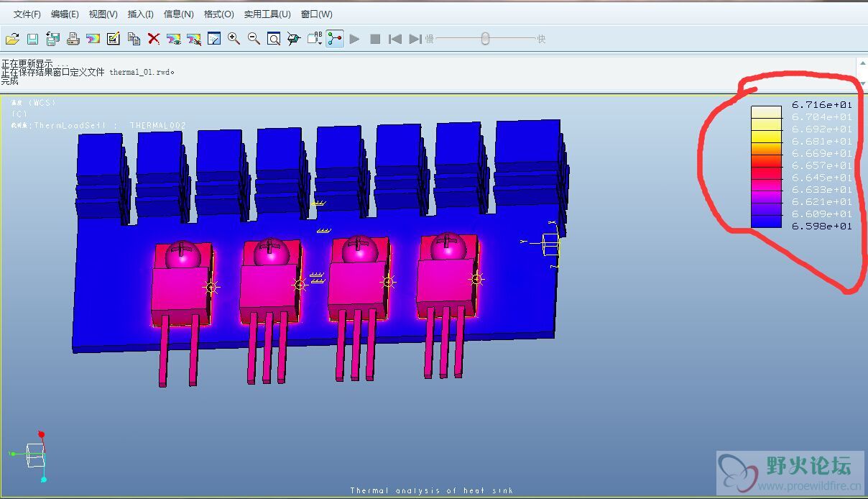
Task: Step animation back to previous frame
Action: 394,39
